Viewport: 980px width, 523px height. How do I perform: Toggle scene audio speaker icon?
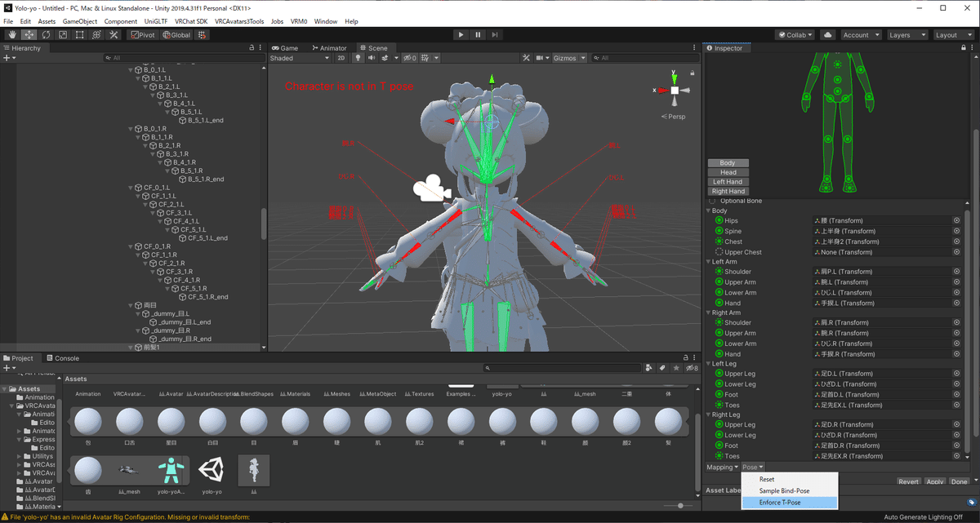[x=372, y=58]
